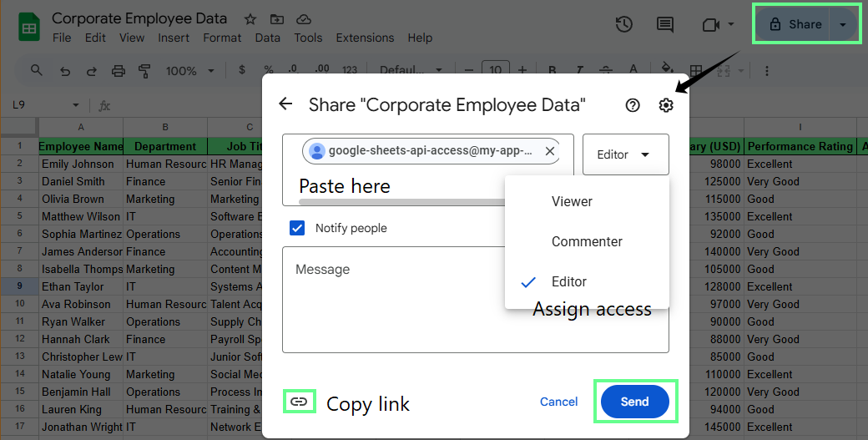
Task: Open the merge cells dropdown arrow
Action: [x=741, y=71]
